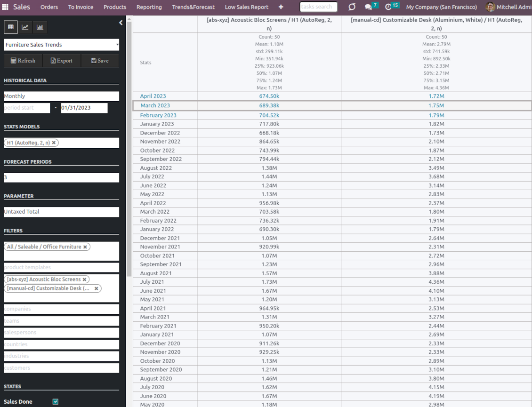The height and width of the screenshot is (407, 532).
Task: Go to the Low Sales Report tab
Action: click(x=246, y=7)
